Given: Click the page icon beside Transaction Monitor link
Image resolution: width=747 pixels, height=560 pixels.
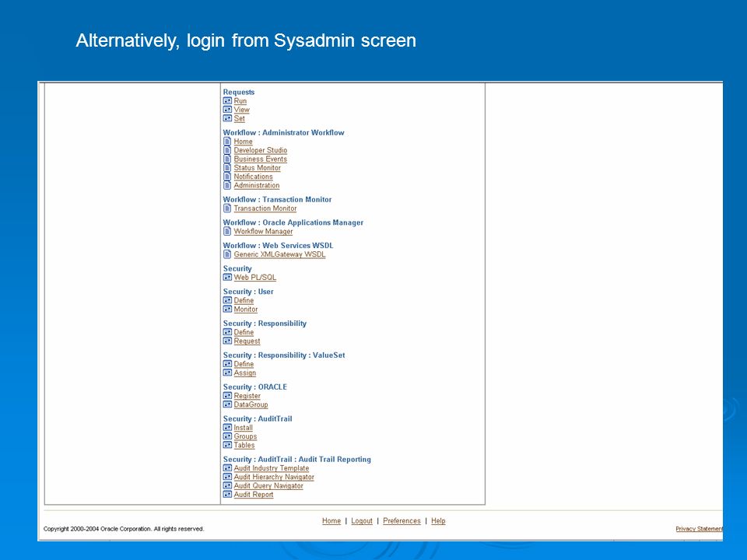Looking at the screenshot, I should coord(227,208).
